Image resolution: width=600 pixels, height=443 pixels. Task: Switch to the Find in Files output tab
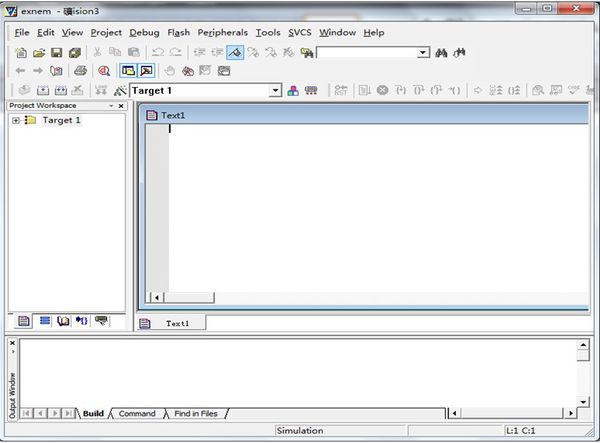click(196, 414)
